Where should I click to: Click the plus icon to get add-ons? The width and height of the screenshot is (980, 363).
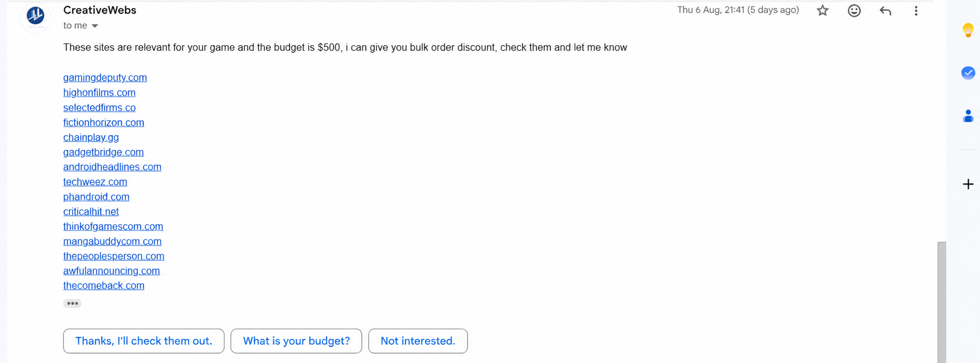tap(968, 184)
